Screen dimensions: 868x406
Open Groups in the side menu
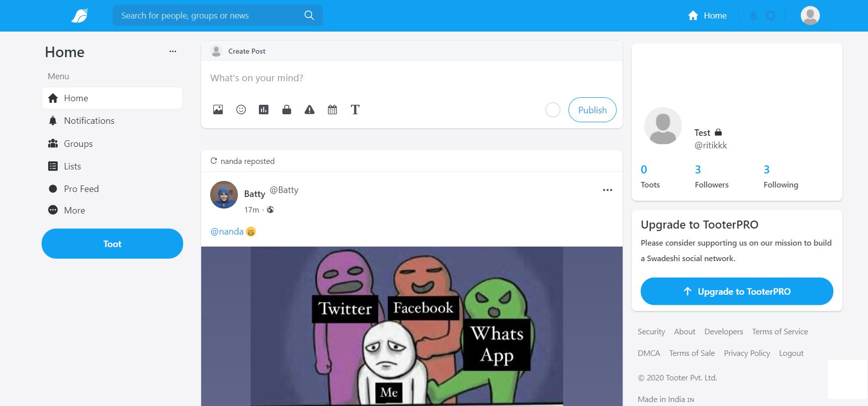point(112,144)
